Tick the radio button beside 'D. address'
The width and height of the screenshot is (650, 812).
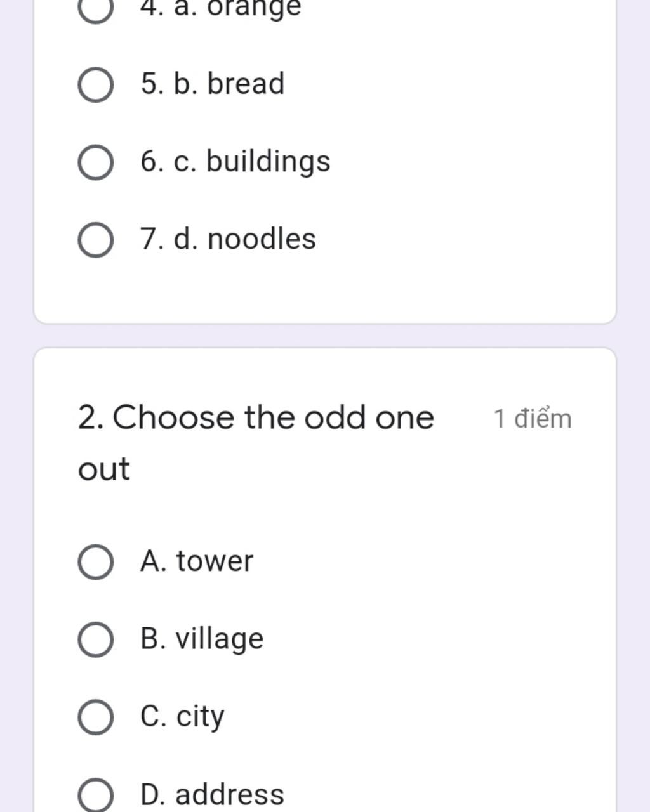pyautogui.click(x=96, y=796)
